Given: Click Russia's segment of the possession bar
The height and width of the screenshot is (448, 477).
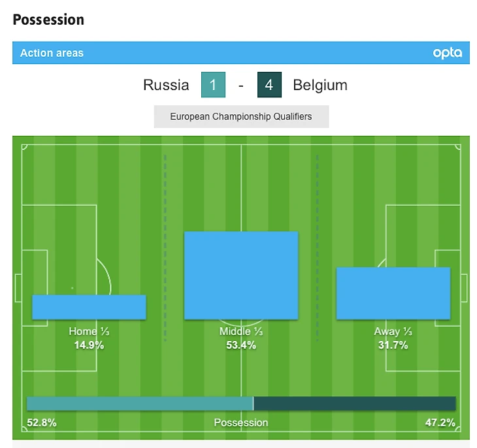Looking at the screenshot, I should pos(139,404).
